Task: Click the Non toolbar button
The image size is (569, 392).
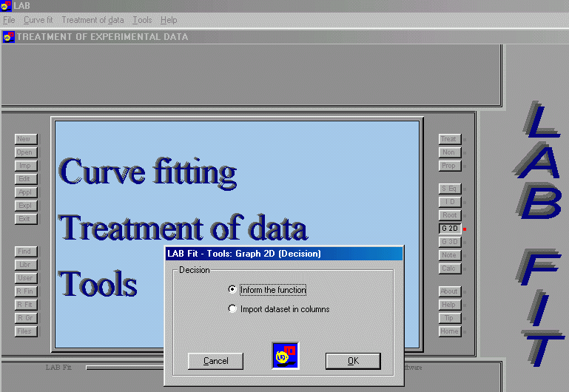Action: [x=450, y=152]
